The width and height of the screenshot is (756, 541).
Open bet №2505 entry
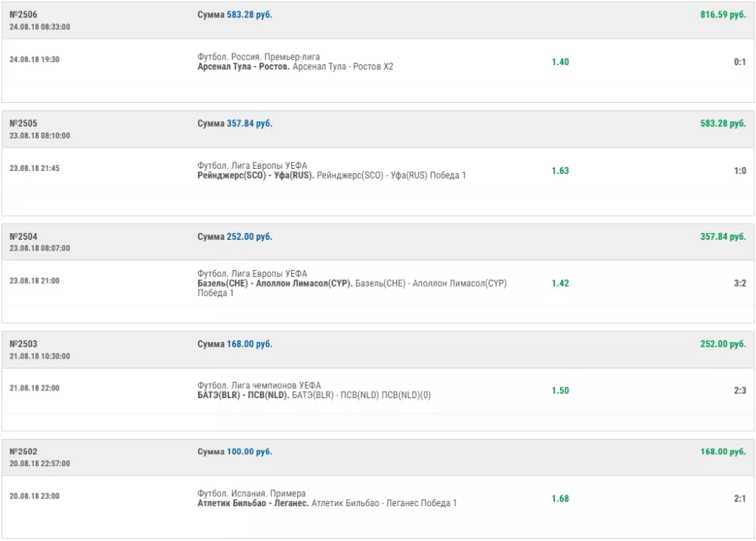(23, 123)
